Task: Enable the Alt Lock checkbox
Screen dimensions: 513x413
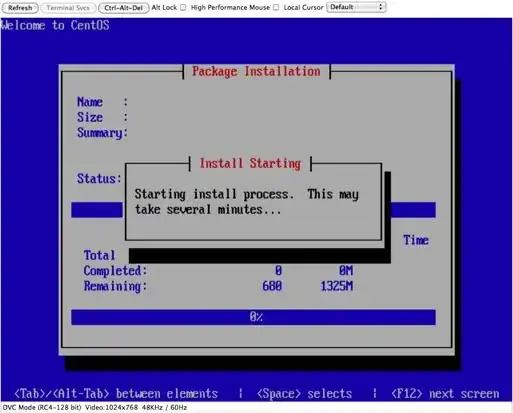Action: click(x=183, y=7)
